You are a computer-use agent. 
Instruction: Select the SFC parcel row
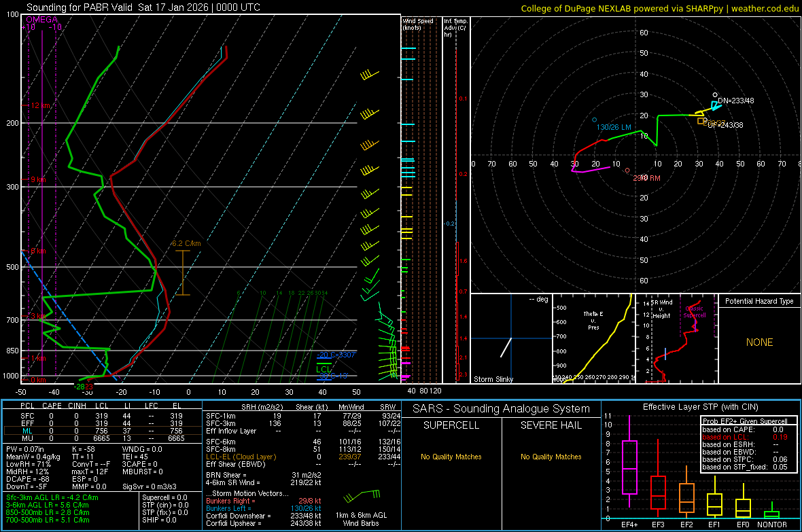click(102, 416)
